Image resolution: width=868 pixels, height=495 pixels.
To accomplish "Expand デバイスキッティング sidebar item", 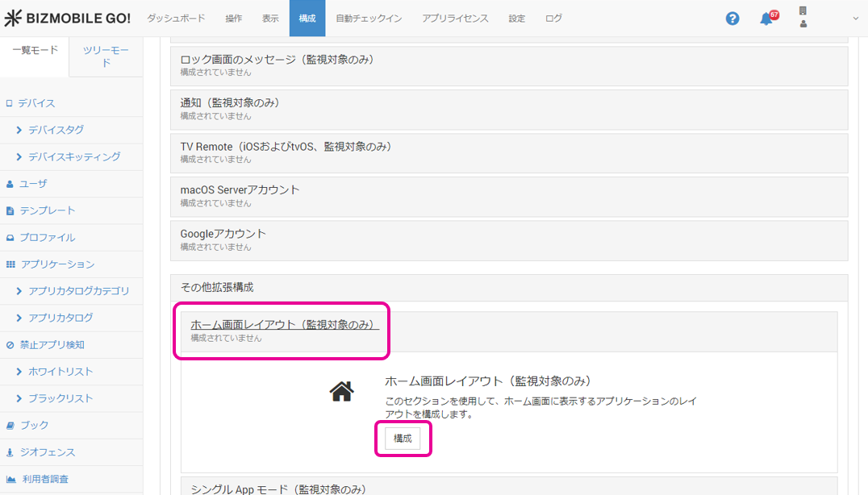I will [x=74, y=156].
